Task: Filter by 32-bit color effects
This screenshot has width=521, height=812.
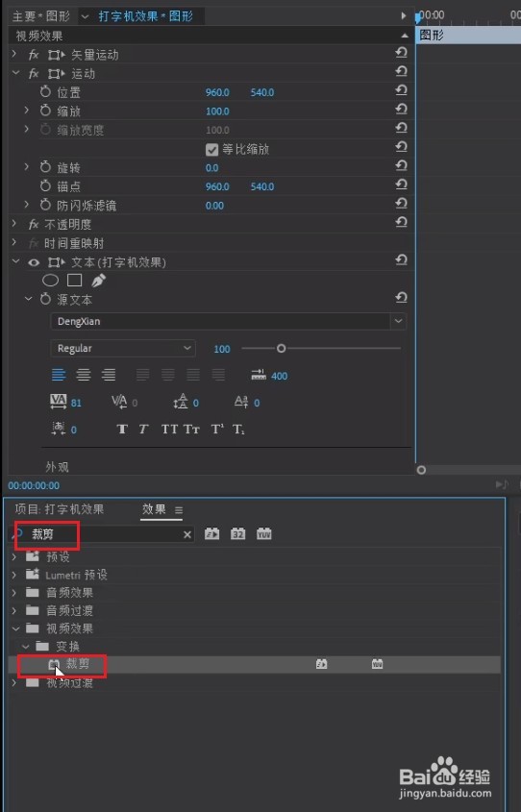Action: point(237,534)
